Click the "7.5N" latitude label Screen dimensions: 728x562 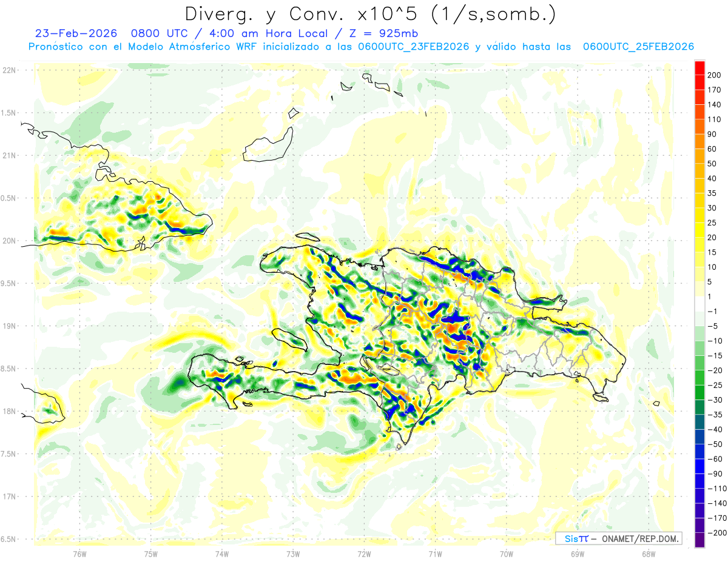point(9,453)
